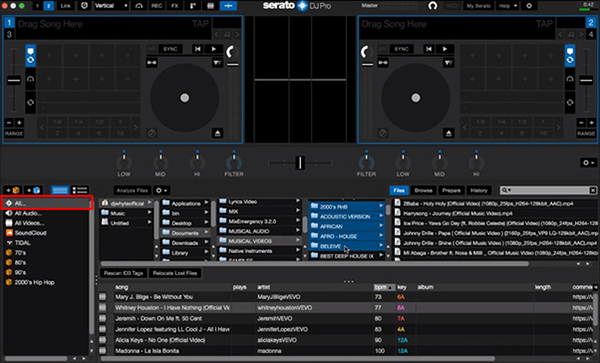Image resolution: width=600 pixels, height=363 pixels.
Task: Switch to 2-deck display mode
Action: click(x=49, y=6)
